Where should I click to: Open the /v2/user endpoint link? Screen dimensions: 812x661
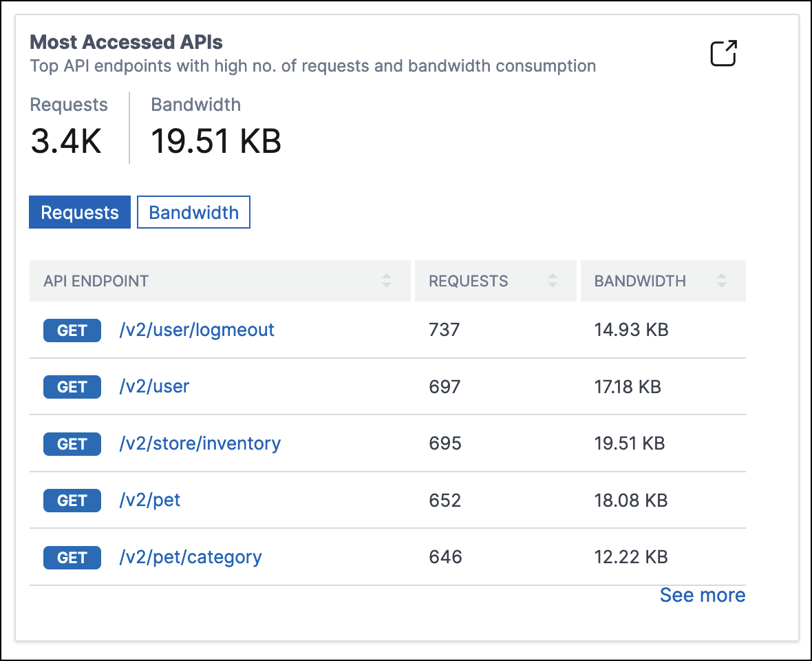(x=154, y=386)
